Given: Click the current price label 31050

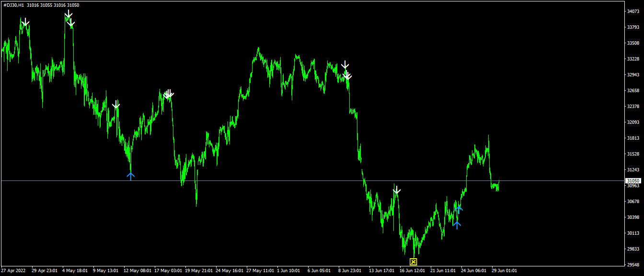Looking at the screenshot, I should 632,180.
